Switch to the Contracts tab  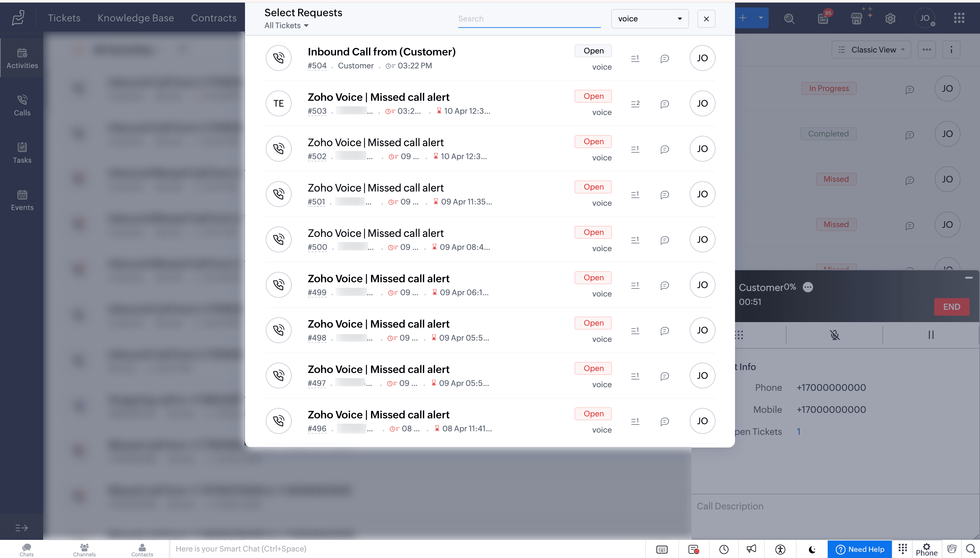tap(214, 17)
